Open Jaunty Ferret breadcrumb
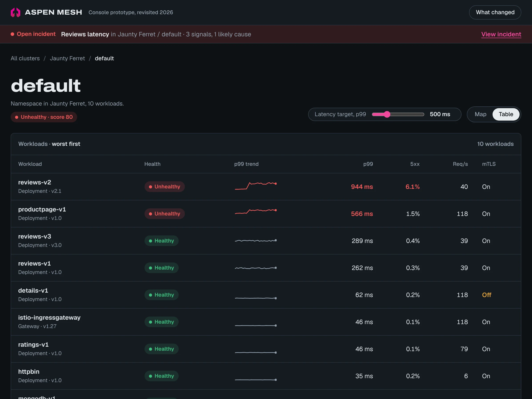 pyautogui.click(x=67, y=59)
